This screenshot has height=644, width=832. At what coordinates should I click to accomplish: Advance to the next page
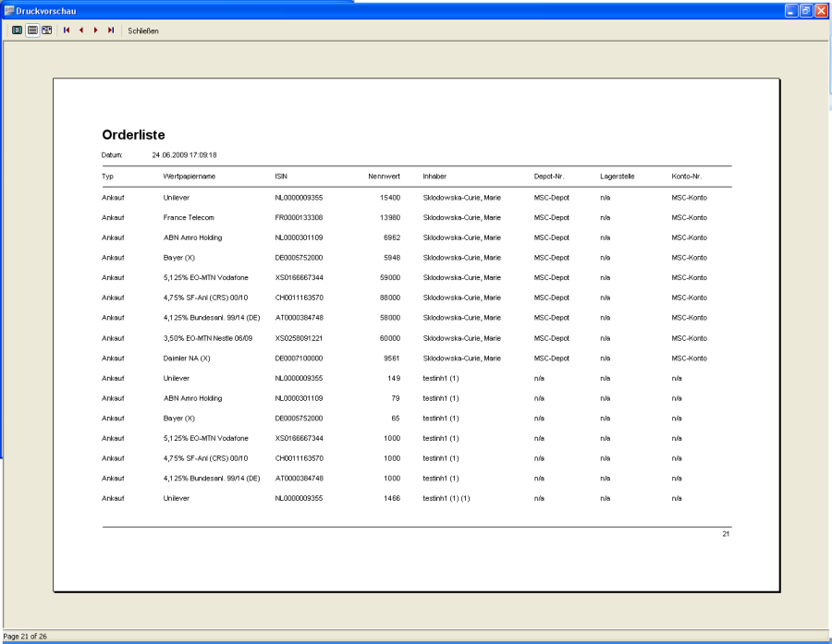(96, 30)
